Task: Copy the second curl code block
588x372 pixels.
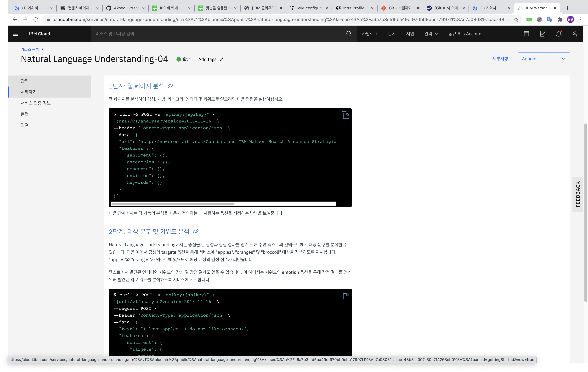Action: coord(345,296)
